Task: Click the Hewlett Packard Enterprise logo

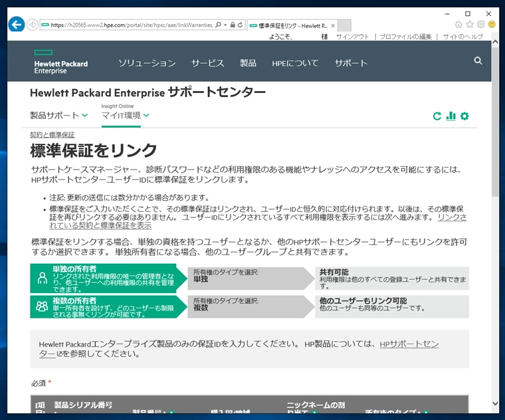Action: (x=61, y=62)
